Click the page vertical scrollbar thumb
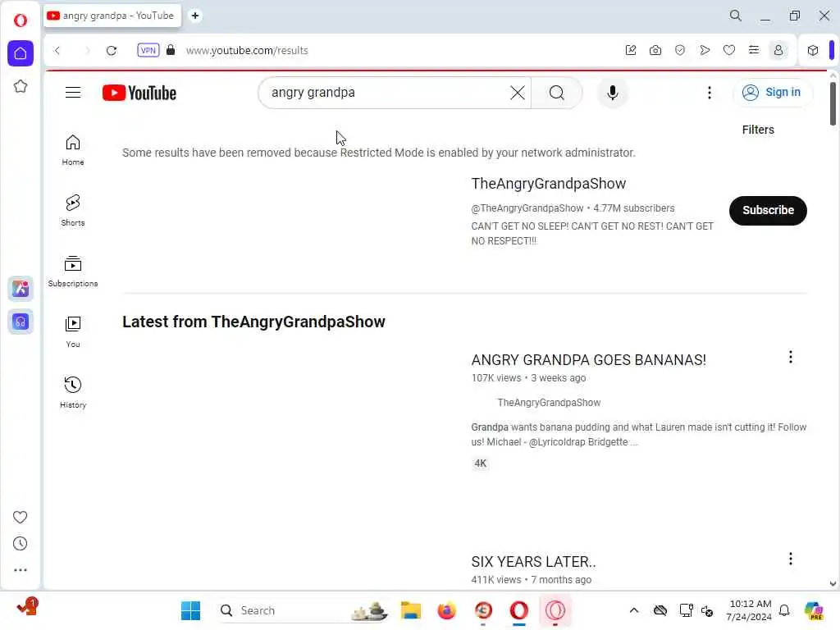The width and height of the screenshot is (840, 630). click(x=833, y=103)
